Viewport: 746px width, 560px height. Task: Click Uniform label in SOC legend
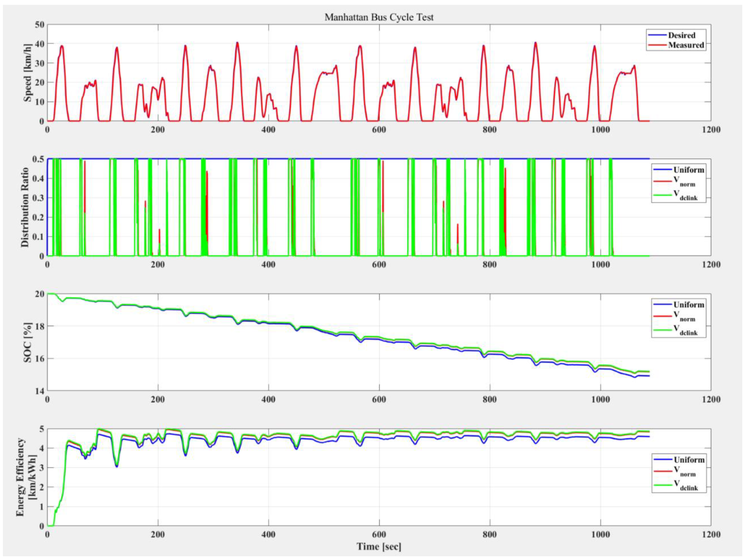pyautogui.click(x=689, y=305)
